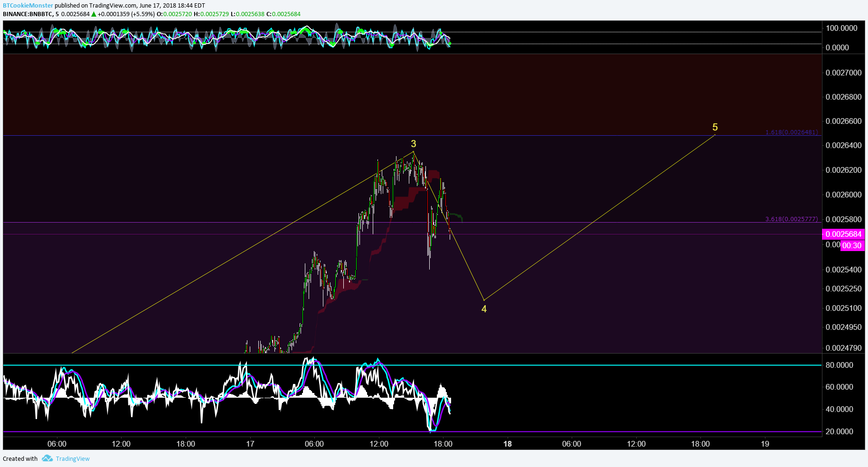Select the Elliott wave label 3
Image resolution: width=868 pixels, height=467 pixels.
(x=414, y=144)
